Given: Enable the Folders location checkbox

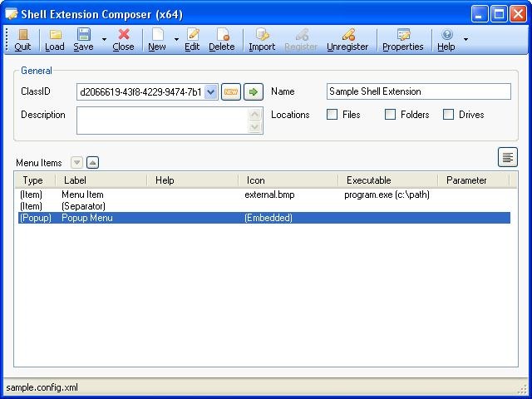Looking at the screenshot, I should point(390,115).
